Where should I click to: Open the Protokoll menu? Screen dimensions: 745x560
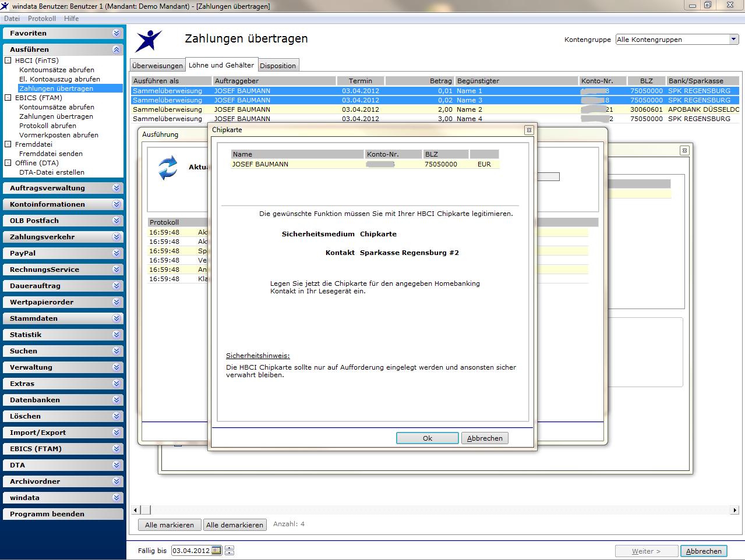(x=42, y=19)
